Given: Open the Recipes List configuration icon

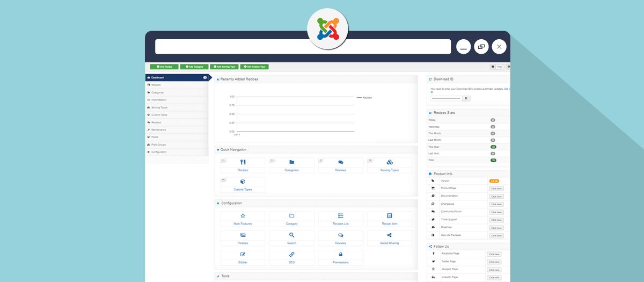Looking at the screenshot, I should pos(340,215).
